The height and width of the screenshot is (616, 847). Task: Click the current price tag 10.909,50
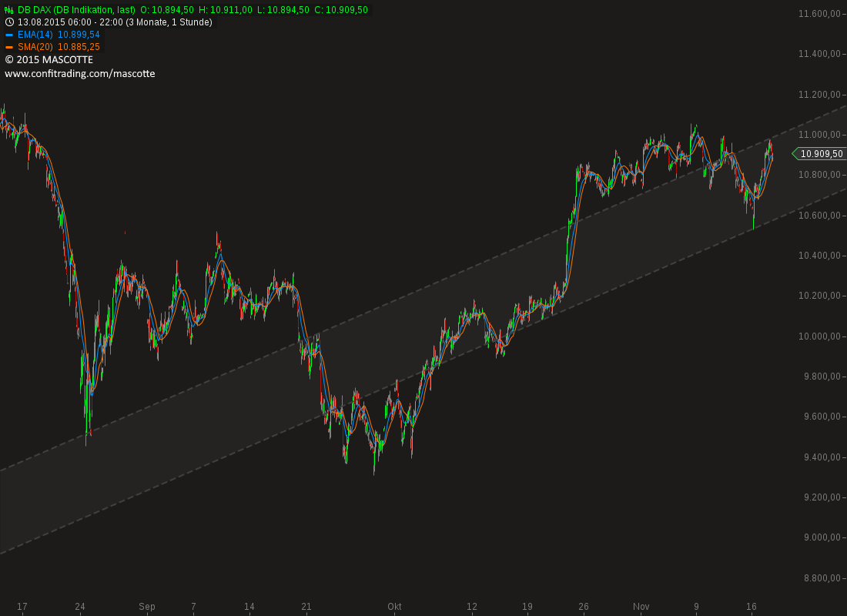[x=821, y=154]
